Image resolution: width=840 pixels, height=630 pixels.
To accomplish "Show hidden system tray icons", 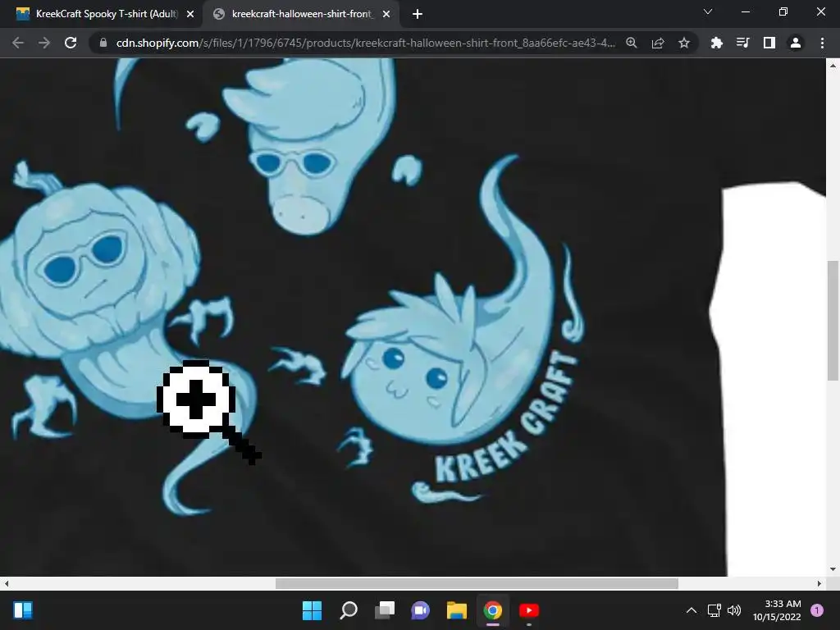I will click(692, 610).
